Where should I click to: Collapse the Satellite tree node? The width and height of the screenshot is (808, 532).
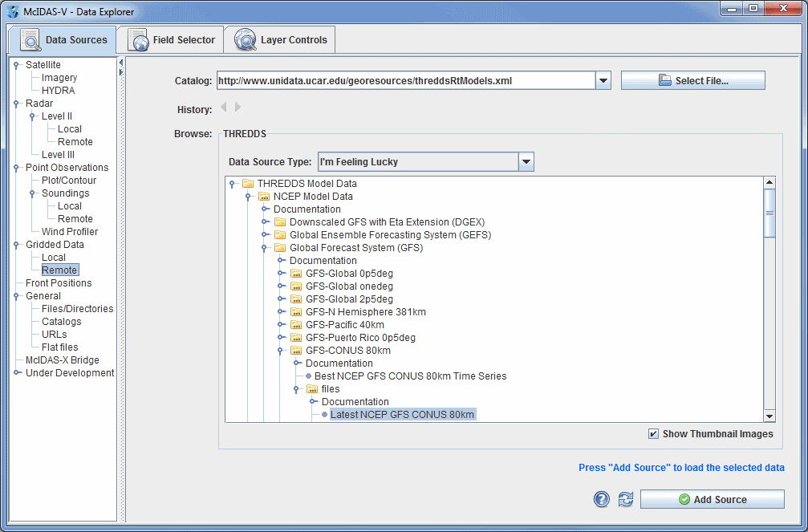(16, 65)
